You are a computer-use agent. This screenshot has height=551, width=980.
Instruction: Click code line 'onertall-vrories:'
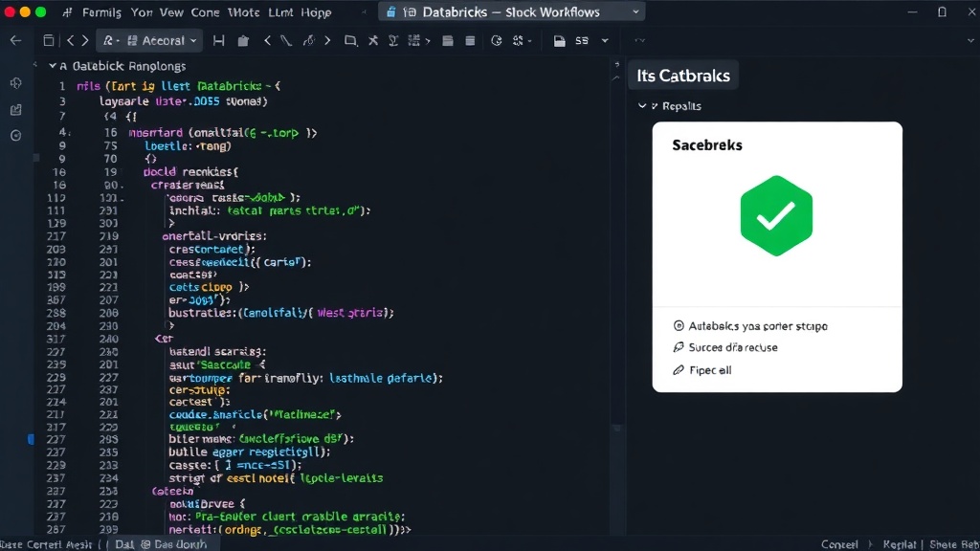214,236
